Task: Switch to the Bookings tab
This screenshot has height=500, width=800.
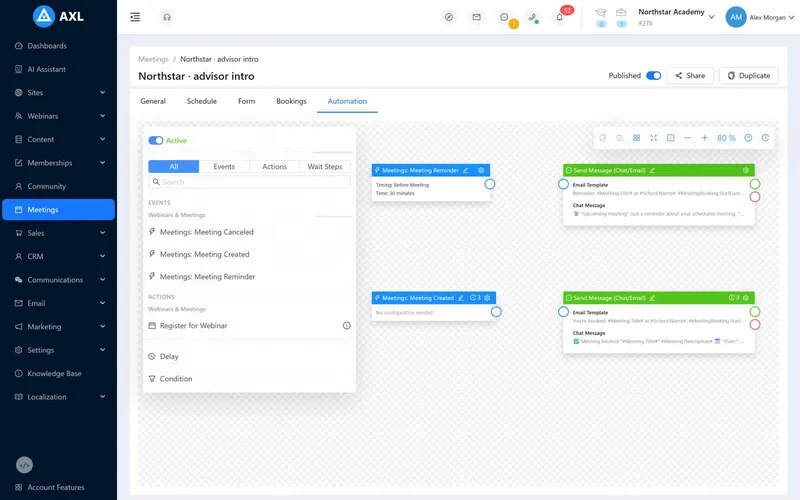Action: [x=291, y=101]
